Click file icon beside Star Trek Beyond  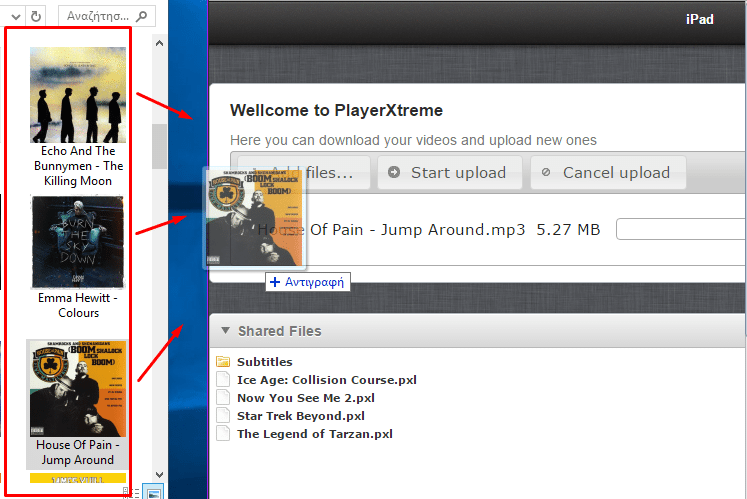click(223, 416)
